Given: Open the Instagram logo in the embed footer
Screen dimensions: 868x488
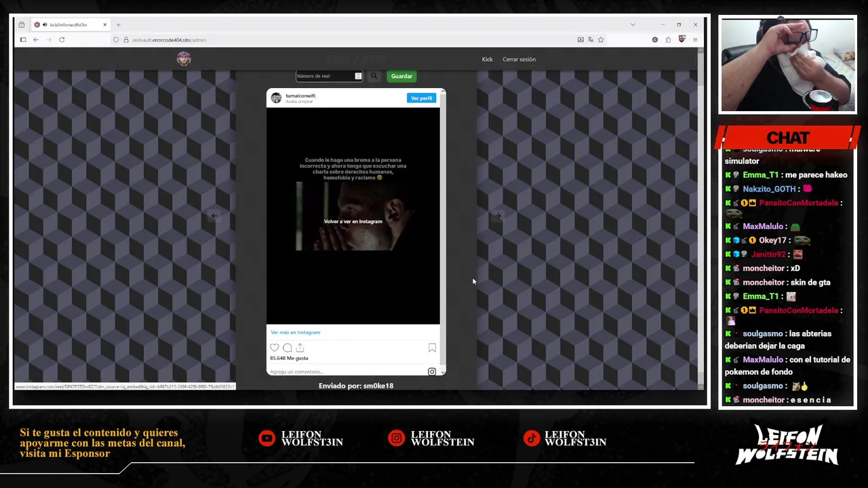Looking at the screenshot, I should tap(432, 371).
